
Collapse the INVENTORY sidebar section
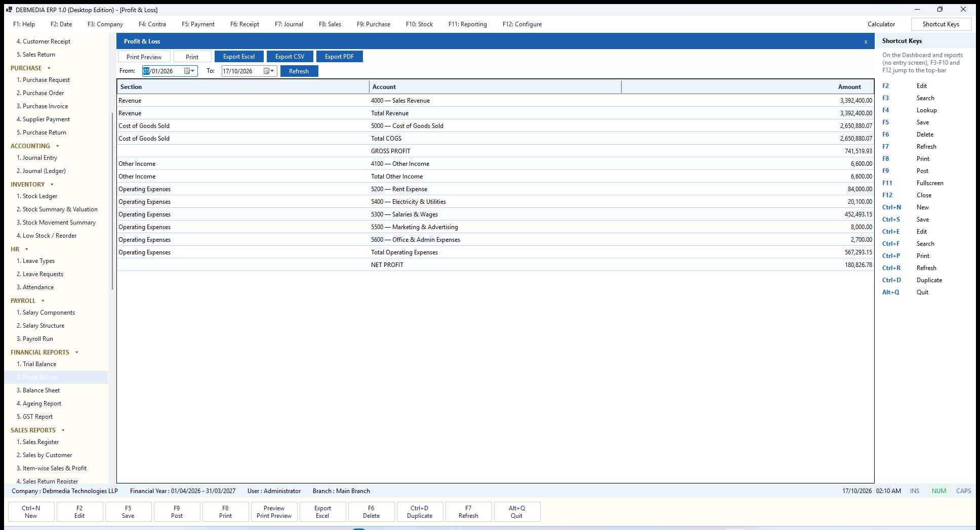pos(52,185)
